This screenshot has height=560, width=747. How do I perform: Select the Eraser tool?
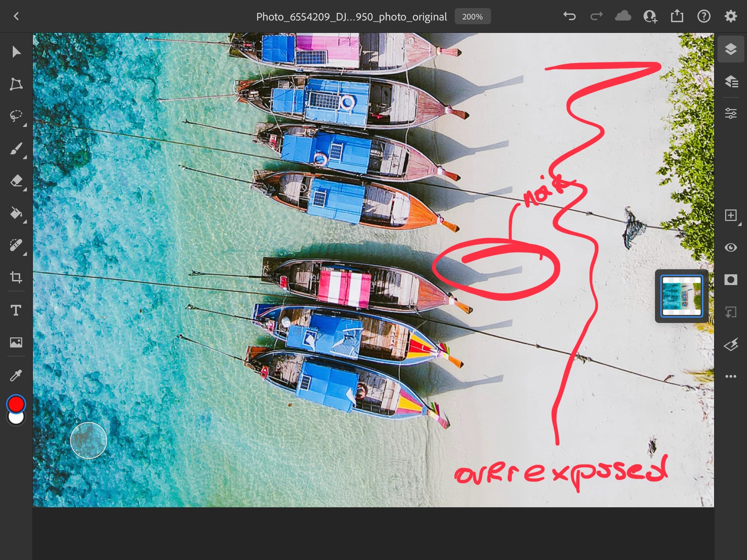tap(16, 181)
